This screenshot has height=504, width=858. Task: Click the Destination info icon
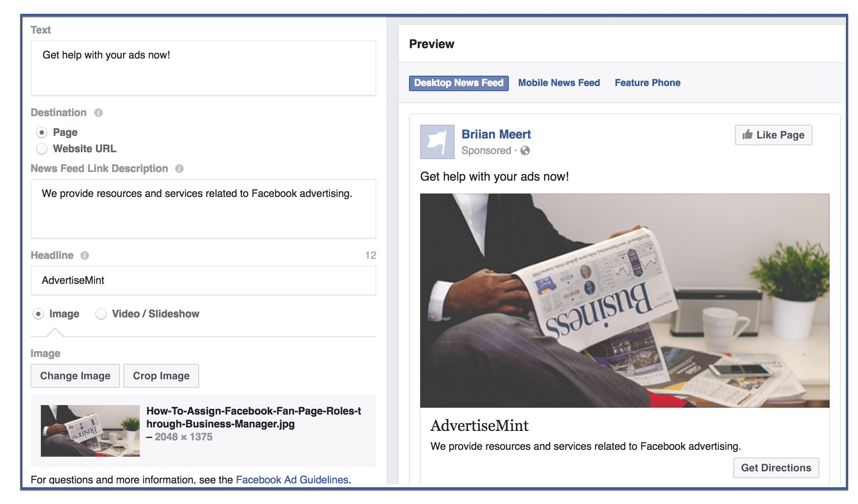98,113
